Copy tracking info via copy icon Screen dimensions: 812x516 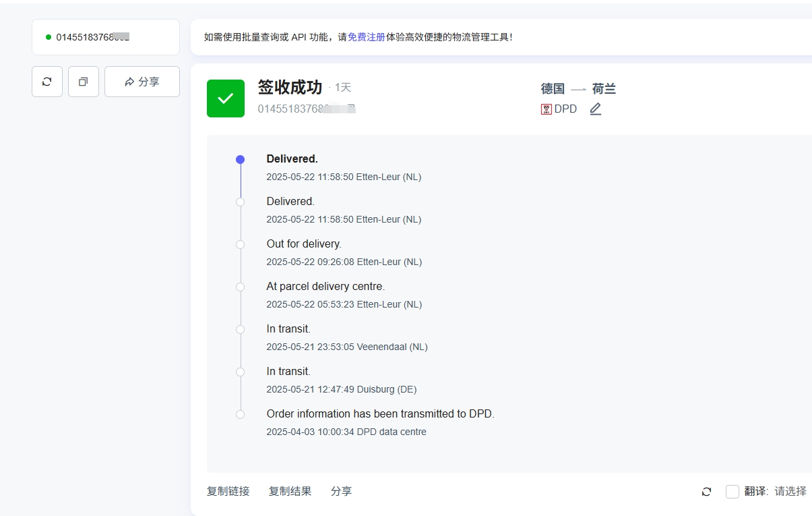[x=83, y=82]
